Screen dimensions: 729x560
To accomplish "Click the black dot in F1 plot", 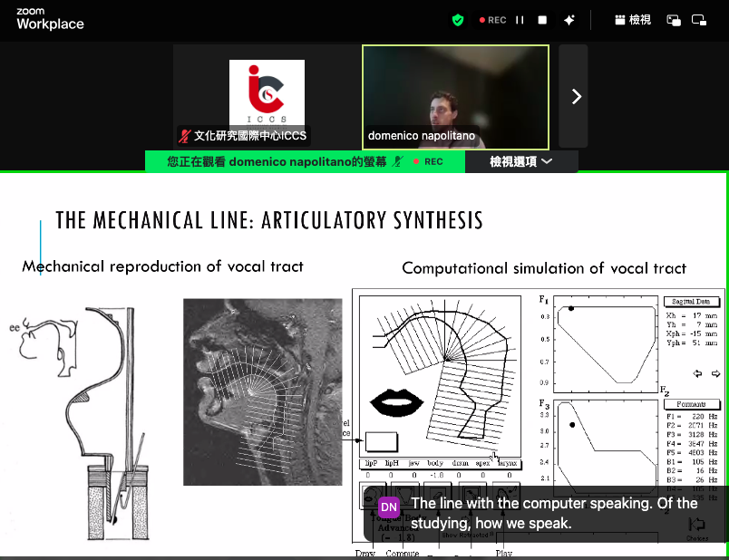I will coord(571,308).
